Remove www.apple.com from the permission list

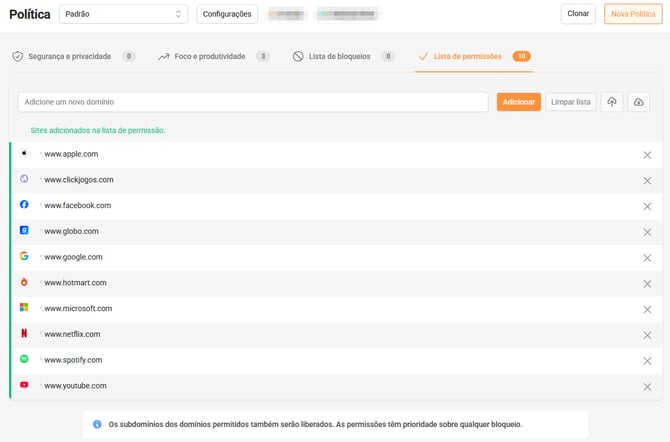coord(647,155)
